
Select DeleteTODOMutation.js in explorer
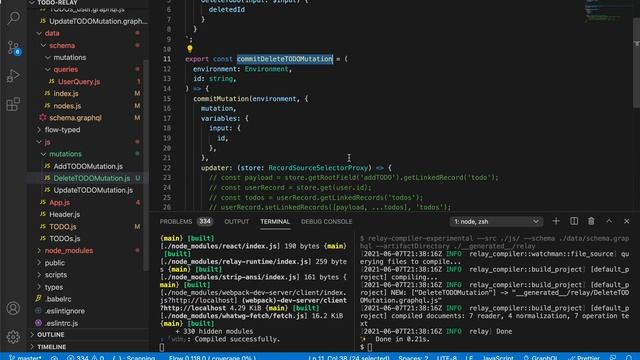pos(91,178)
